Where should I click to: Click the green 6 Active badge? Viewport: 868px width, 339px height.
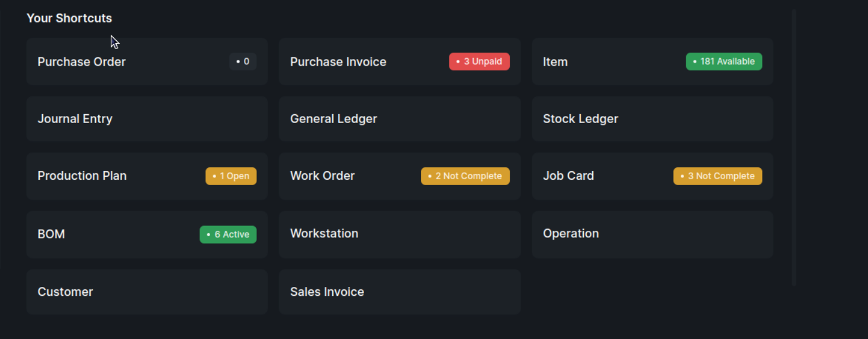click(x=228, y=234)
